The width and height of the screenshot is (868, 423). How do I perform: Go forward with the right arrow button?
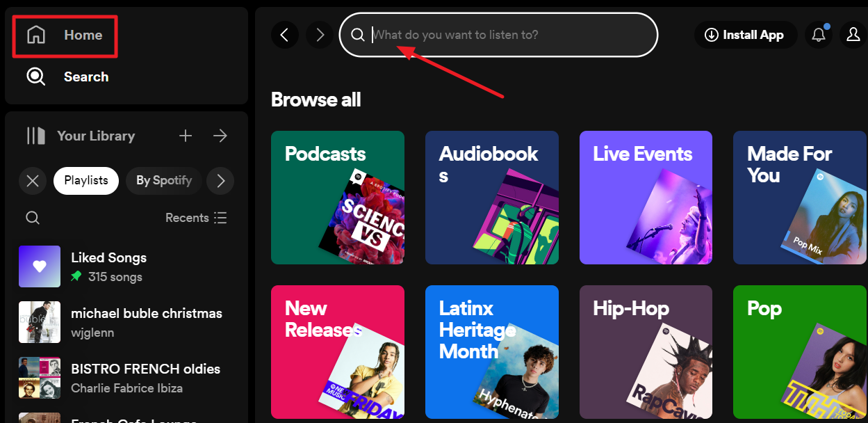pyautogui.click(x=320, y=35)
